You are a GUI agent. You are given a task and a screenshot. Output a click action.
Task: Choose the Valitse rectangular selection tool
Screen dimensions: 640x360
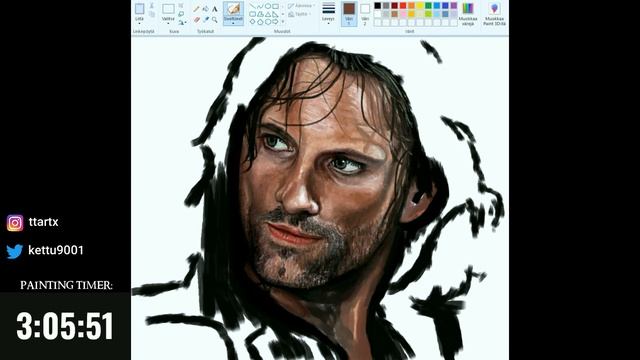tap(168, 9)
